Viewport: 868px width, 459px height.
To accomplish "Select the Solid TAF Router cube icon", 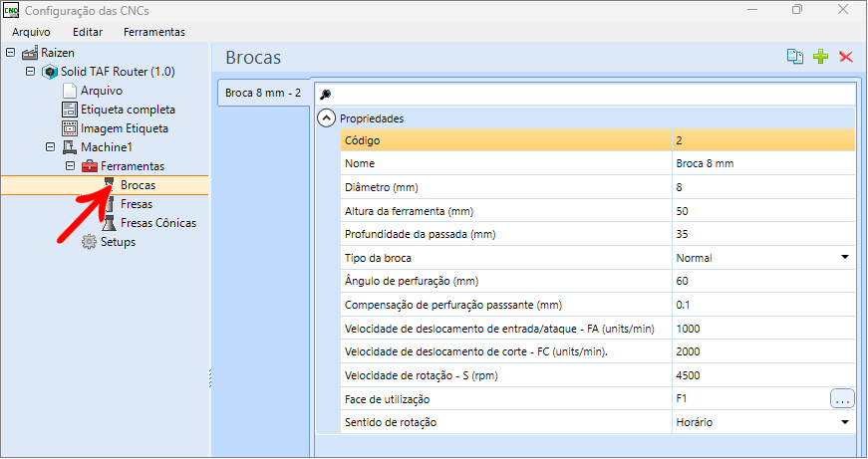I will 50,72.
